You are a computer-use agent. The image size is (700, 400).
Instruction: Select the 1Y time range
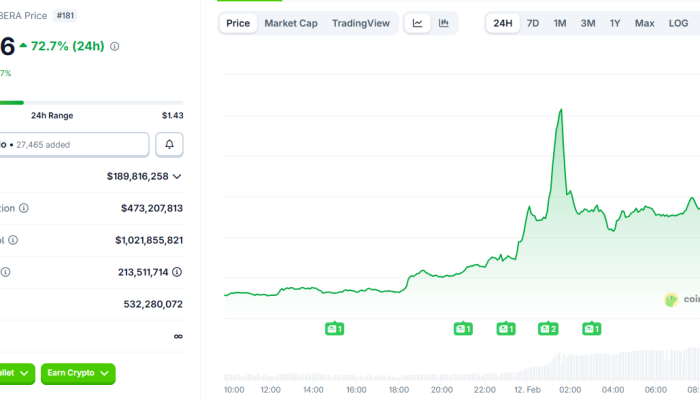click(615, 23)
